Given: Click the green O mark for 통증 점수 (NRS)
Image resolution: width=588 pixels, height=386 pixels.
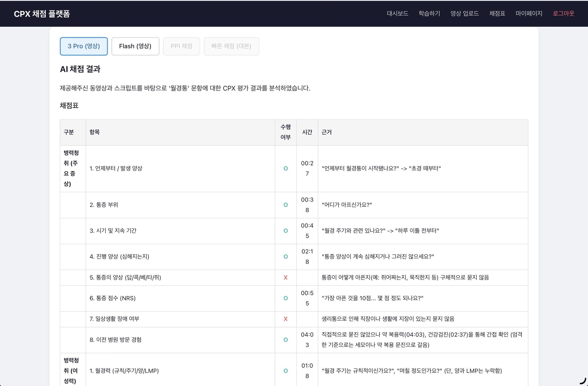Looking at the screenshot, I should point(285,298).
